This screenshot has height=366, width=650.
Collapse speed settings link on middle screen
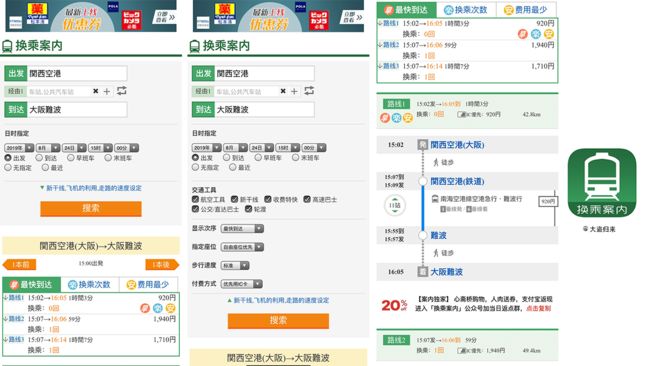[x=278, y=300]
